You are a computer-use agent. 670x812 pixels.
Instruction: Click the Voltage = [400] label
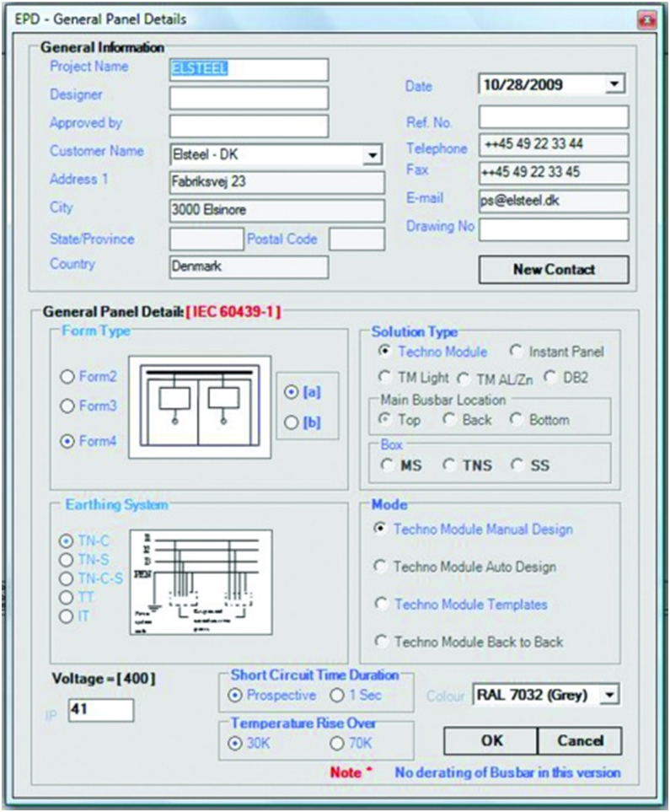(x=103, y=679)
